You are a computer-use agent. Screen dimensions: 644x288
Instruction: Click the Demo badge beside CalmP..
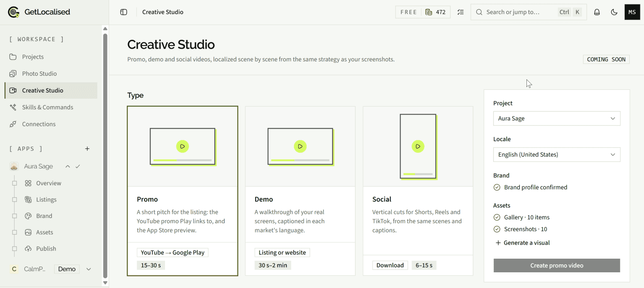tap(67, 269)
